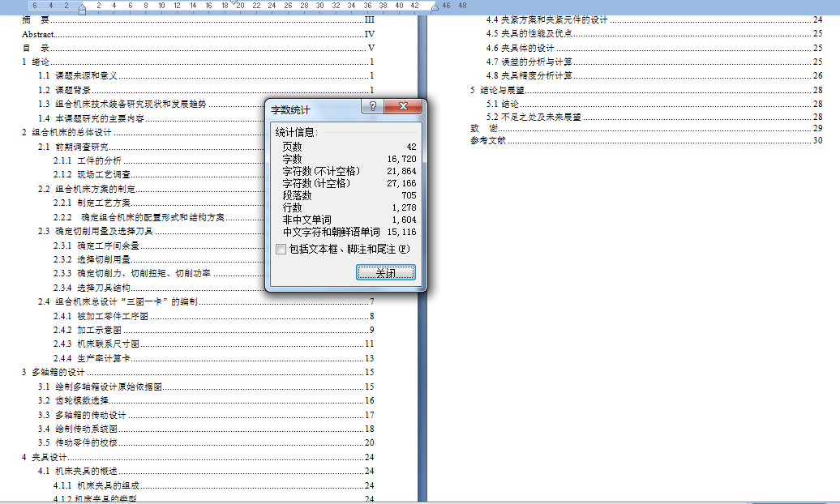The image size is (840, 504).
Task: Click the 字符数(计空格) 27,166 row
Action: [349, 183]
